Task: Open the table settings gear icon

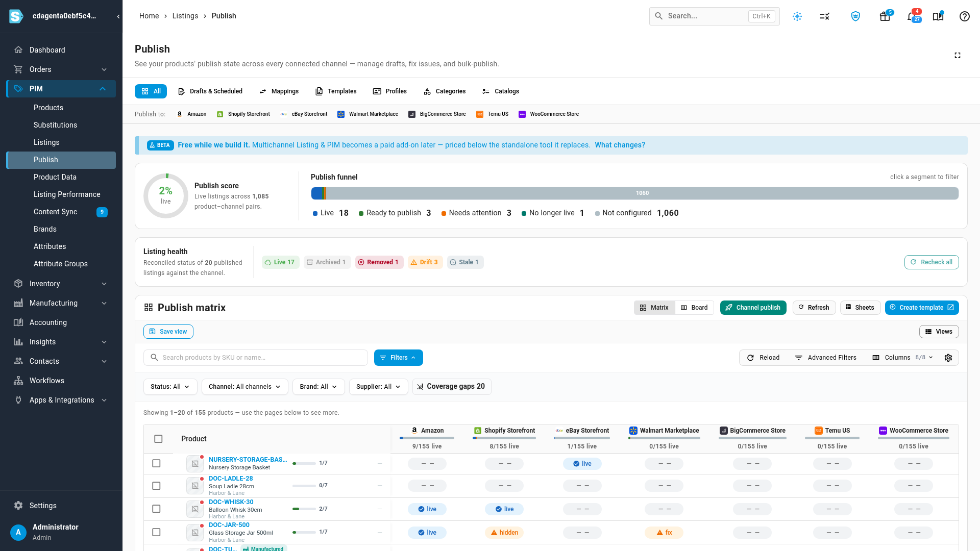Action: point(948,358)
